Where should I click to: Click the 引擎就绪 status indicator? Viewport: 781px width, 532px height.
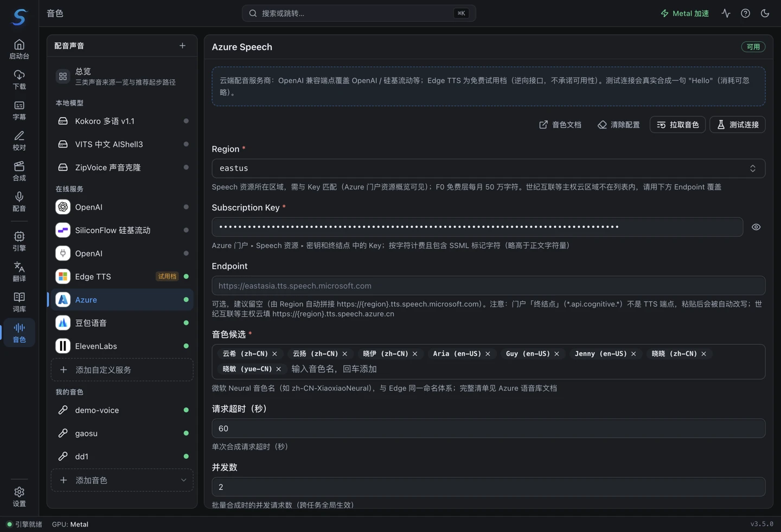(x=24, y=524)
